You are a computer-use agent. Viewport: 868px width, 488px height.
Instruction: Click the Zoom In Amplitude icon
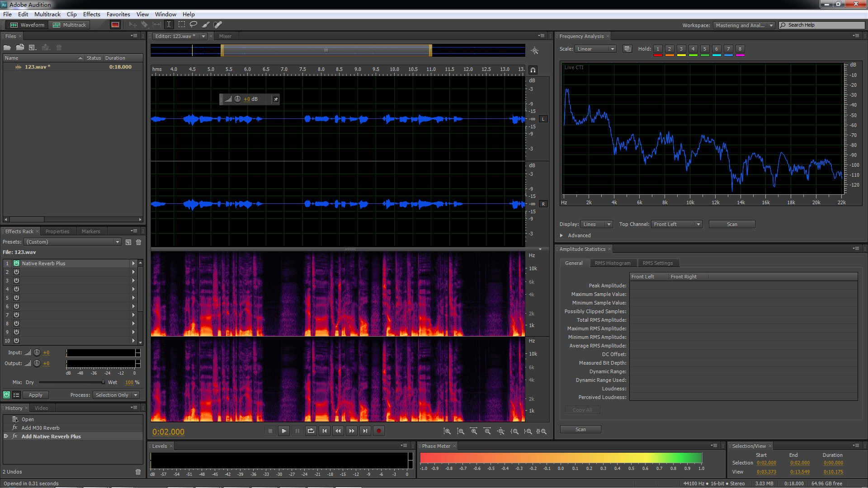pos(447,432)
